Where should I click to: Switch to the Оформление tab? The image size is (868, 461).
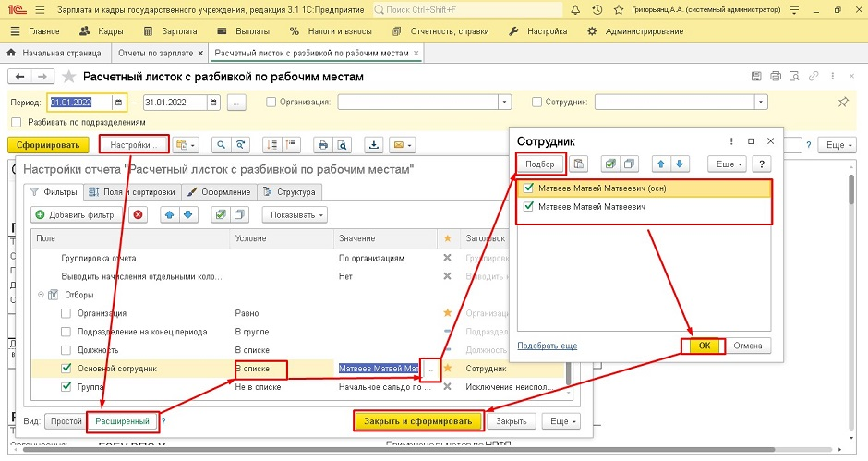coord(218,192)
